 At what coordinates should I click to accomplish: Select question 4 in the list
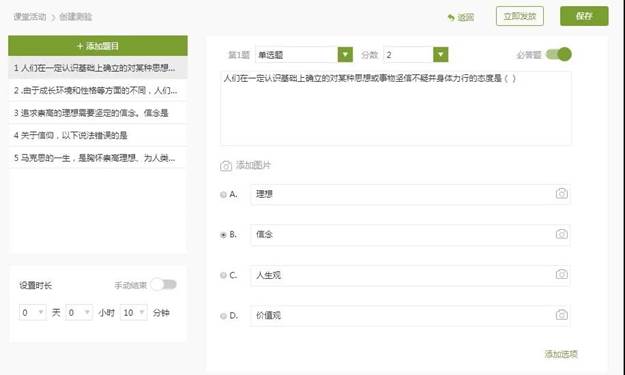pos(98,135)
